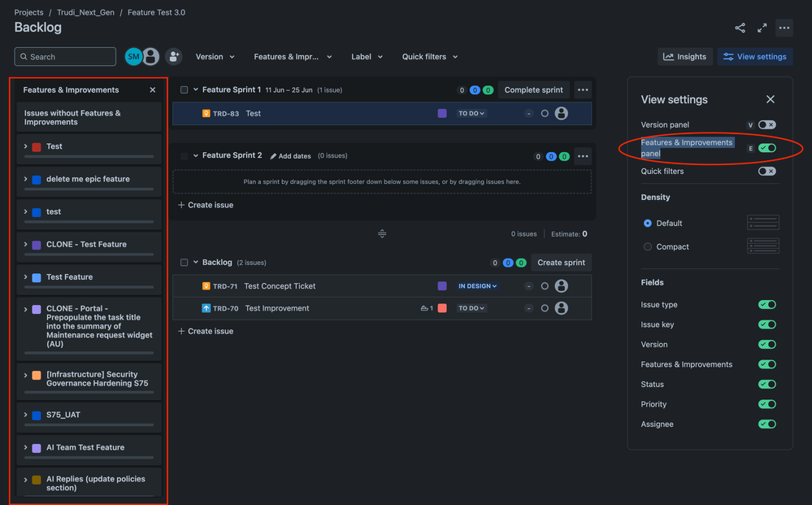Enter fullscreen mode using expand arrows icon

click(x=762, y=28)
